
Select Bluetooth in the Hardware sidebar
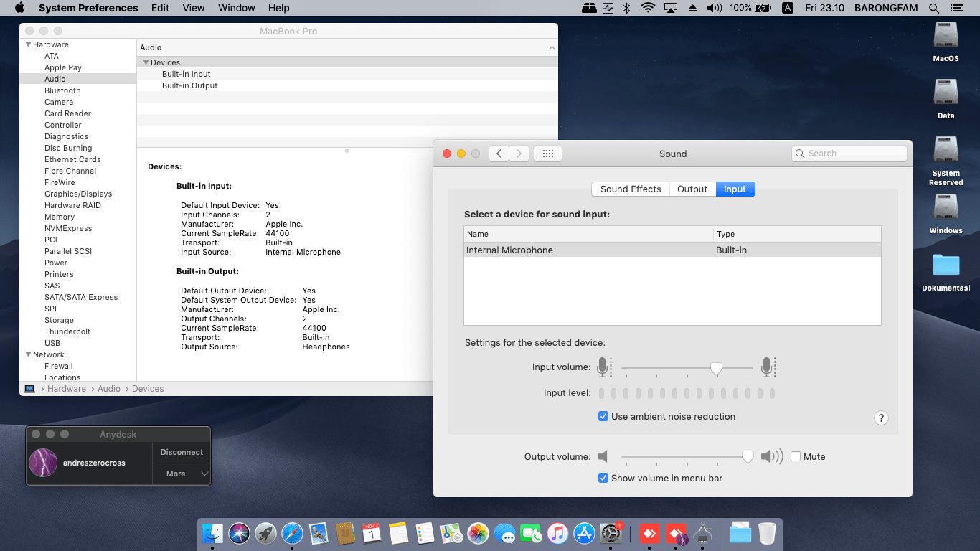pyautogui.click(x=62, y=90)
